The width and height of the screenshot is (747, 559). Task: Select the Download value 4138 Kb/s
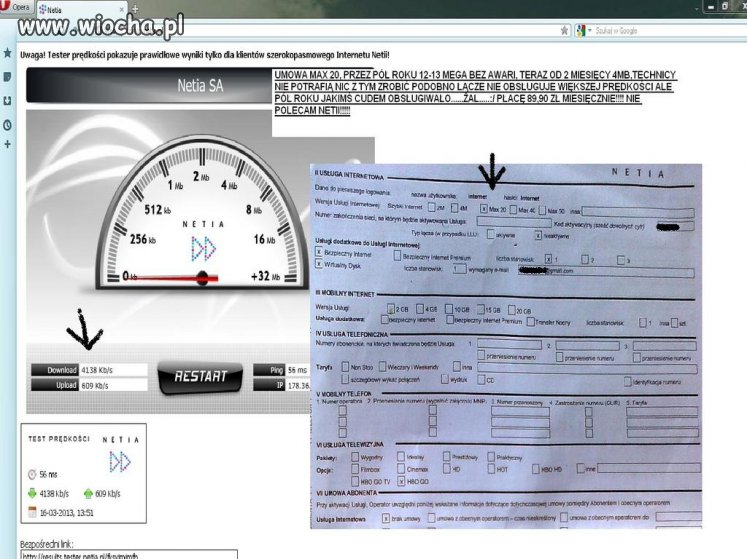(113, 370)
